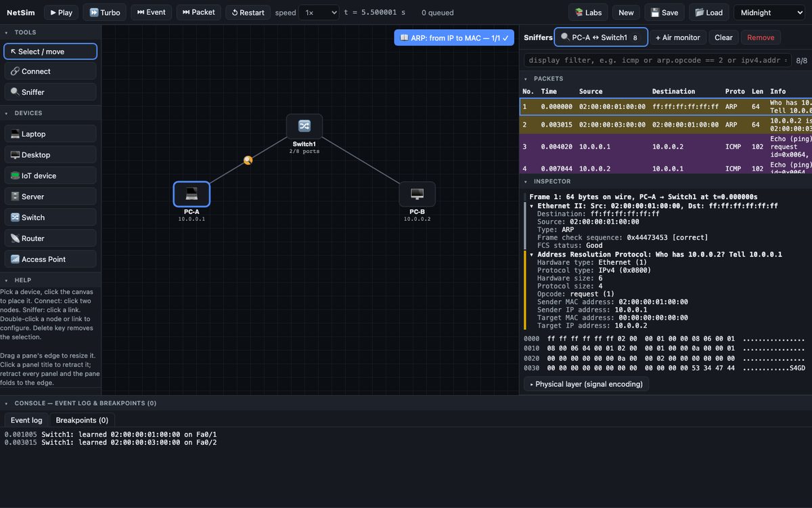
Task: Add an Air monitor sniffer
Action: pyautogui.click(x=678, y=38)
